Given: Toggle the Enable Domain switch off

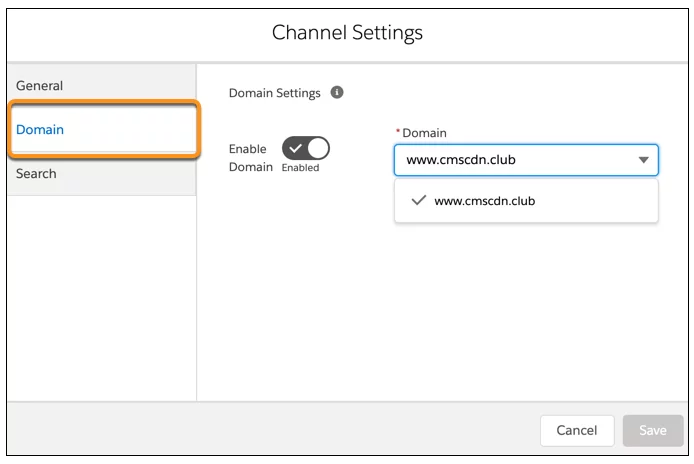Looking at the screenshot, I should tap(306, 148).
